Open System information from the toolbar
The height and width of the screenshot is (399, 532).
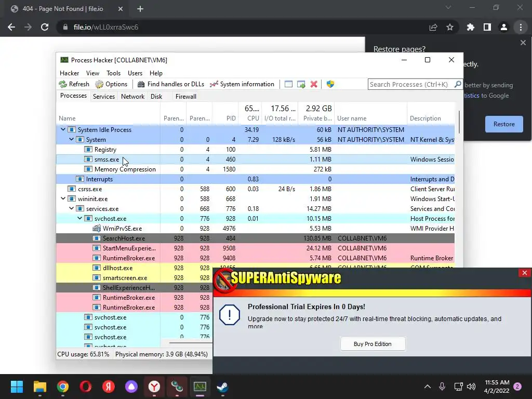point(242,84)
